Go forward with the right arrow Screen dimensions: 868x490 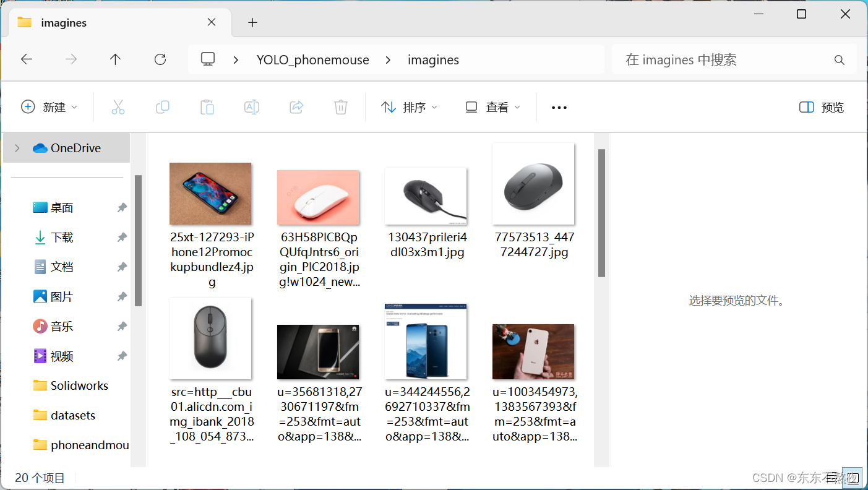coord(71,59)
